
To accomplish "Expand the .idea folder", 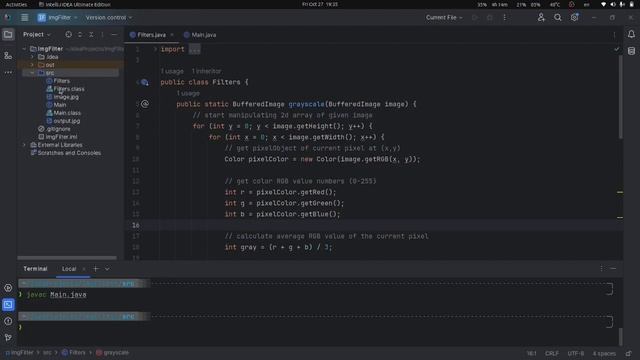I will [x=32, y=57].
